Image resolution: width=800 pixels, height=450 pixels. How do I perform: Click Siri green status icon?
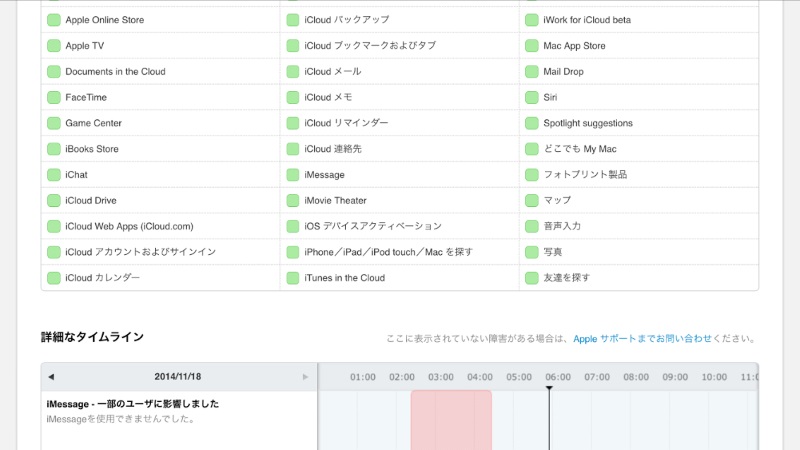tap(532, 97)
